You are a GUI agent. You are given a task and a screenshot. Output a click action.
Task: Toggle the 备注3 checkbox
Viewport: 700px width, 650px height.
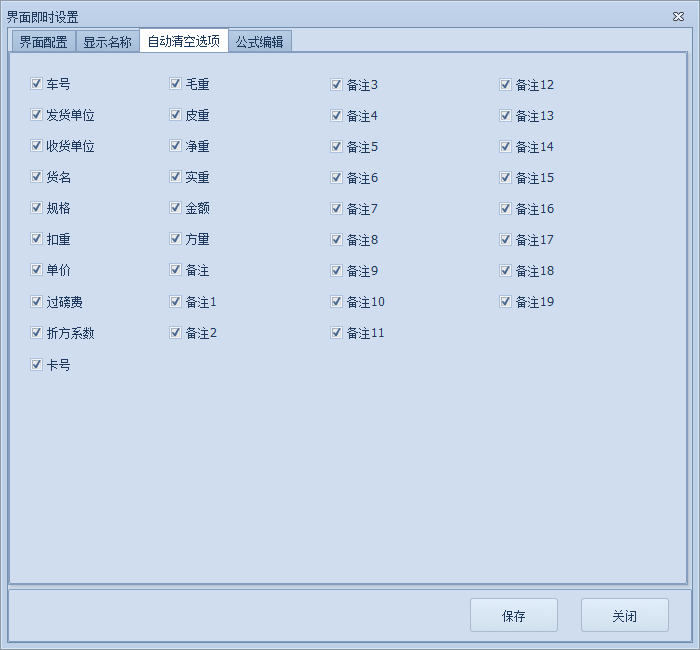point(336,84)
